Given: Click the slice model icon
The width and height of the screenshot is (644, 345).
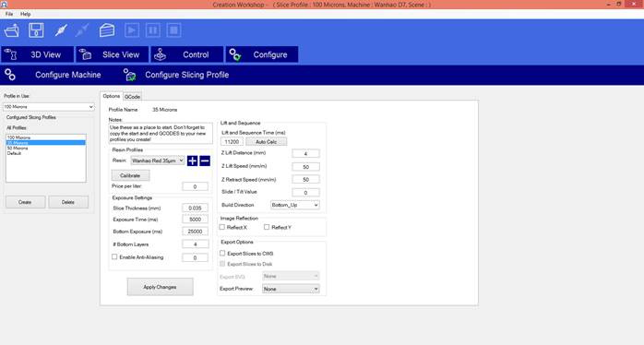Looking at the screenshot, I should point(107,30).
